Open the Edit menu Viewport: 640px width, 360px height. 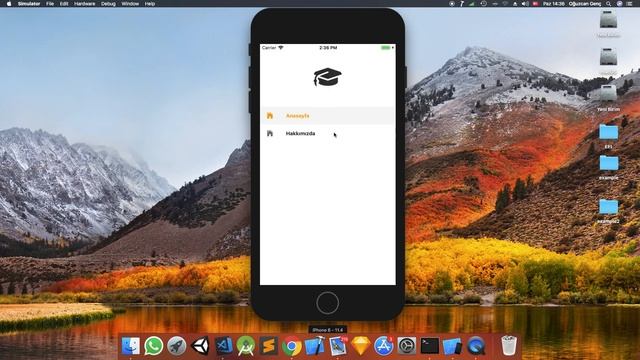point(64,4)
